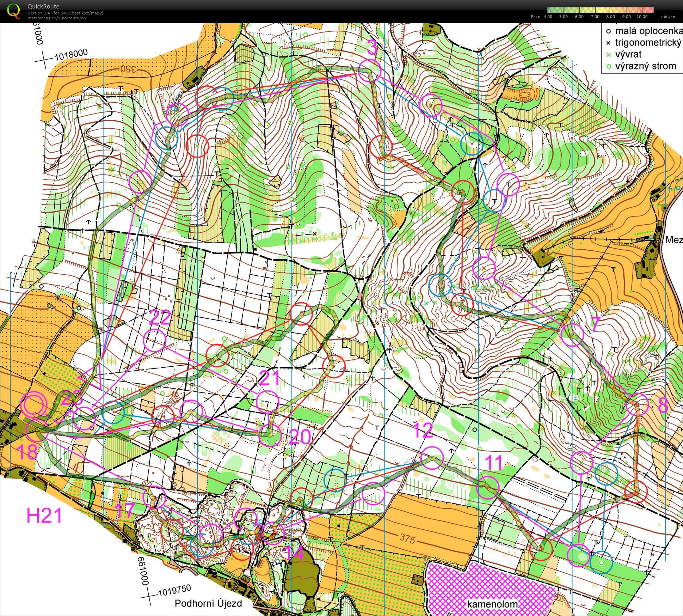683x616 pixels.
Task: Click control number 8 label
Action: click(x=663, y=405)
